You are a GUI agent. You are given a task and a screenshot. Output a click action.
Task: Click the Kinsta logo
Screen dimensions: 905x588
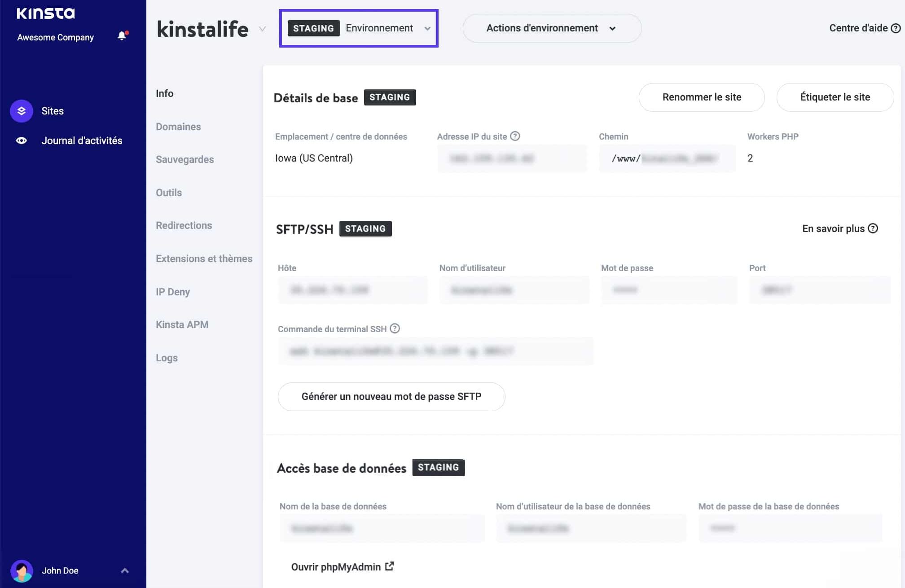(46, 14)
